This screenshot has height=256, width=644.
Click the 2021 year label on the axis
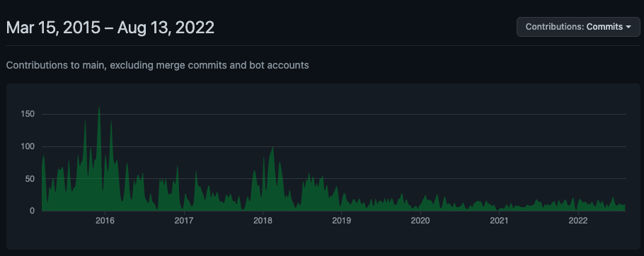499,221
